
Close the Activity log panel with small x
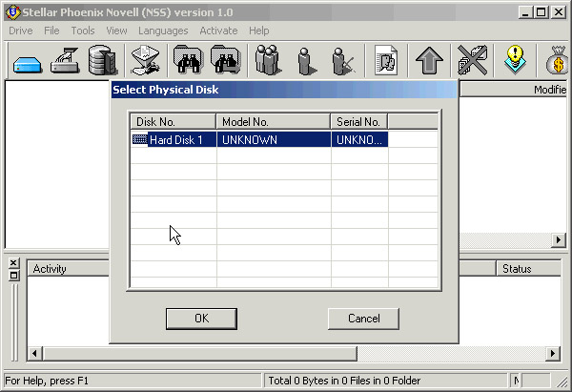tap(13, 263)
